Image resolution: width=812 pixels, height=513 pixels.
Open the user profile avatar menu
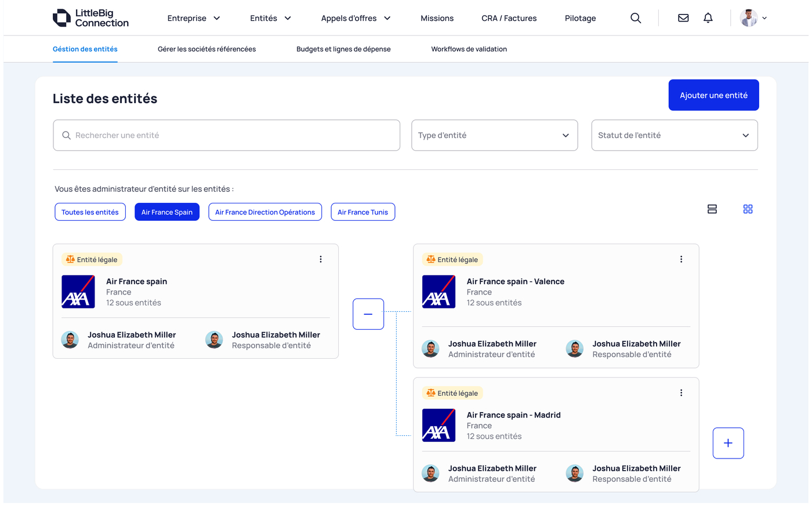[x=749, y=18]
